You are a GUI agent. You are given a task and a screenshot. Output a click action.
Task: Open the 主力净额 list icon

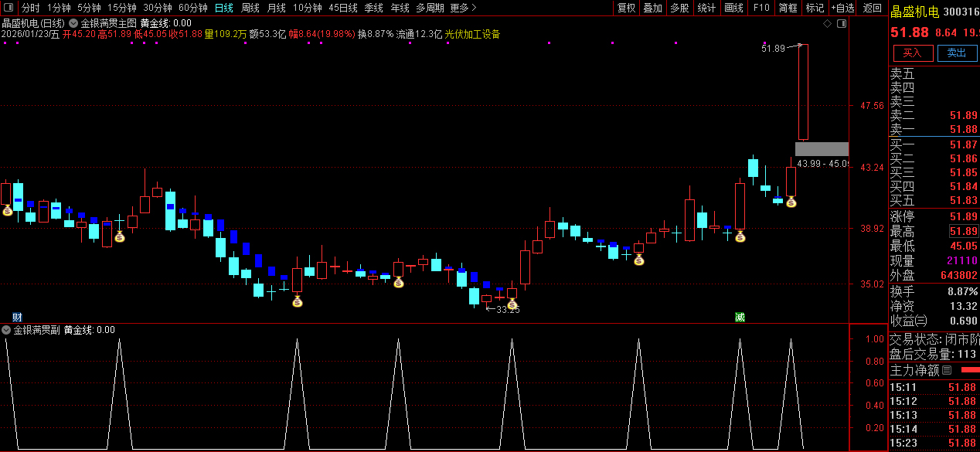[x=947, y=370]
